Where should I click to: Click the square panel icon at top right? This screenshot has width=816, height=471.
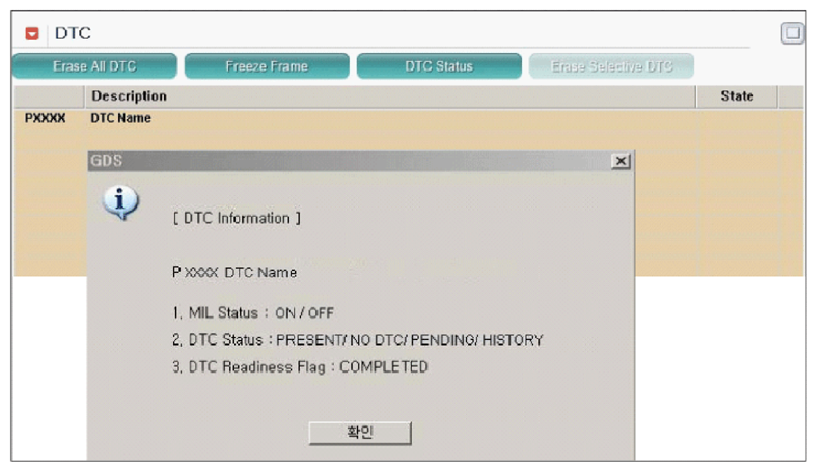click(x=792, y=33)
